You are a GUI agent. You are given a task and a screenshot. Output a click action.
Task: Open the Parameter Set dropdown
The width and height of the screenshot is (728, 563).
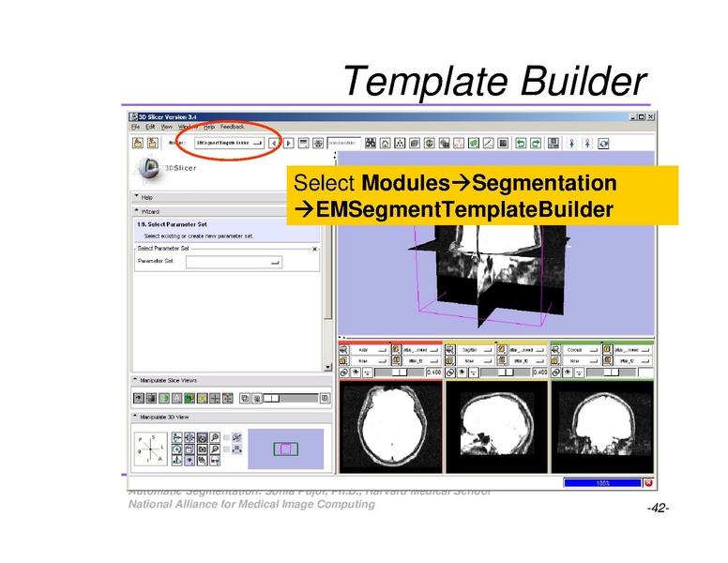234,262
